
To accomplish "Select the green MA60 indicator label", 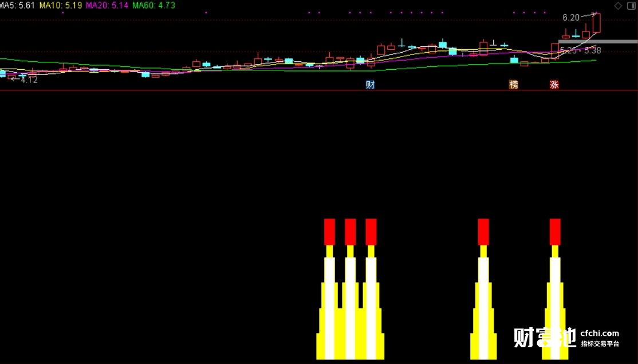I will [154, 5].
